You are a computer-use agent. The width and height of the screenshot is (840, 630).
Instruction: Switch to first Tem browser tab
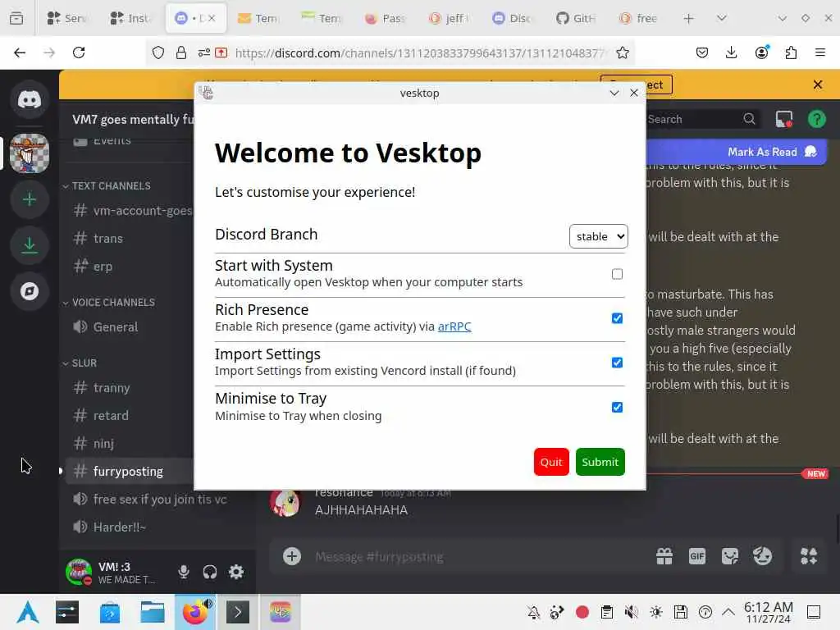258,18
